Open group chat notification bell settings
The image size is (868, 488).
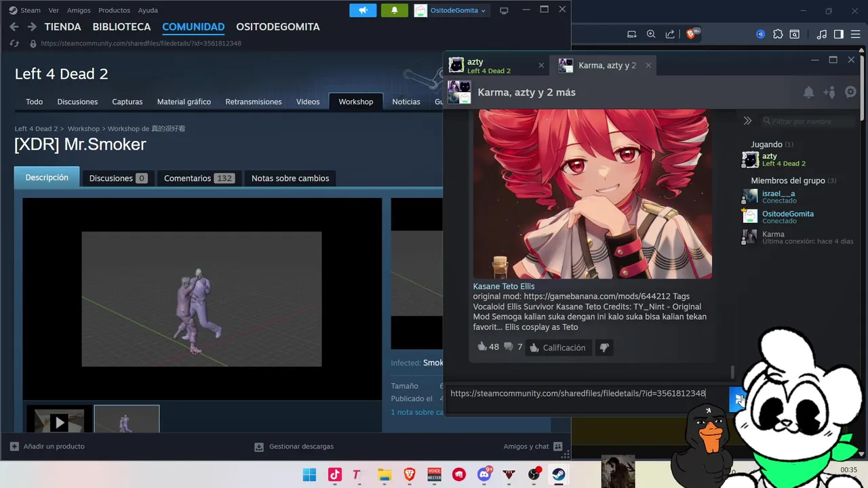click(x=808, y=92)
